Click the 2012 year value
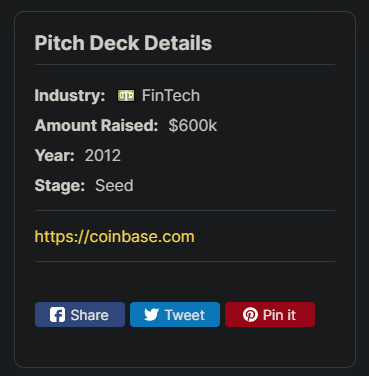Screen dimensions: 369x376 coord(103,156)
